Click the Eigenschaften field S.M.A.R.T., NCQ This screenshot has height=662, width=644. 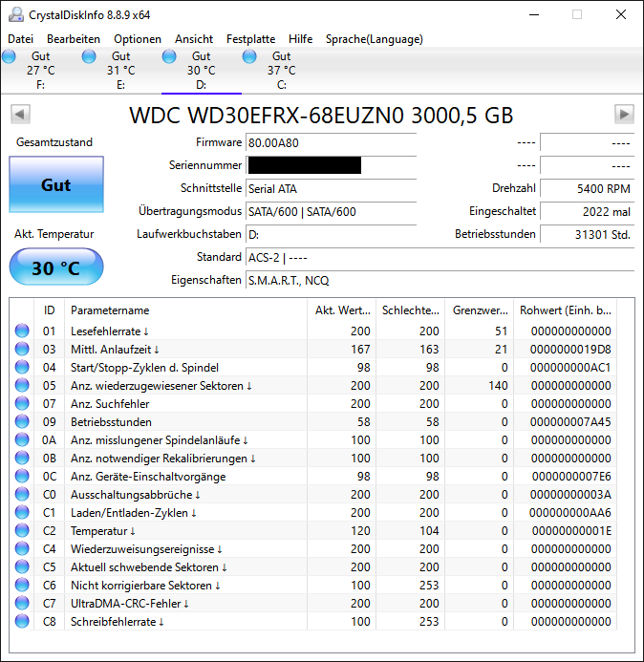440,280
